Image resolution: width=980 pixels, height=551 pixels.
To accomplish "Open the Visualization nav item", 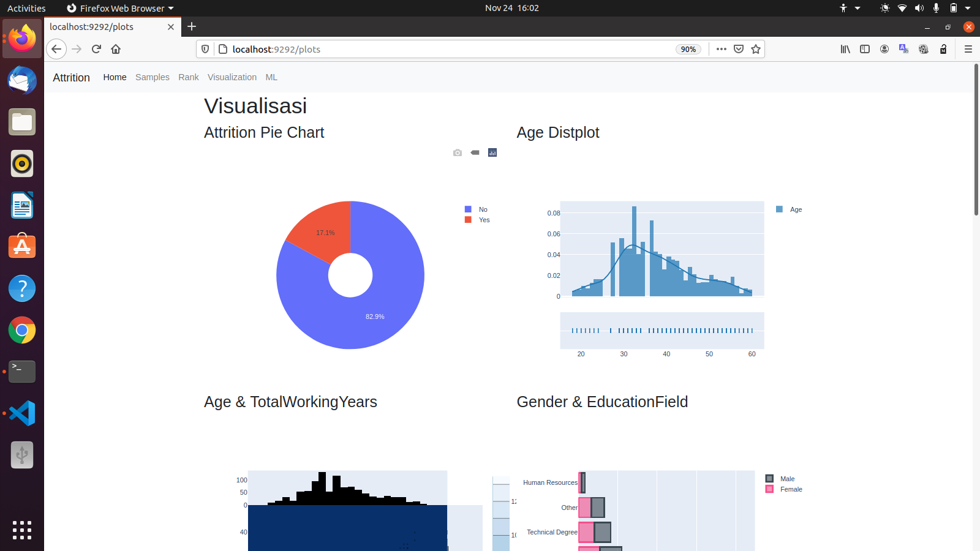I will [232, 77].
